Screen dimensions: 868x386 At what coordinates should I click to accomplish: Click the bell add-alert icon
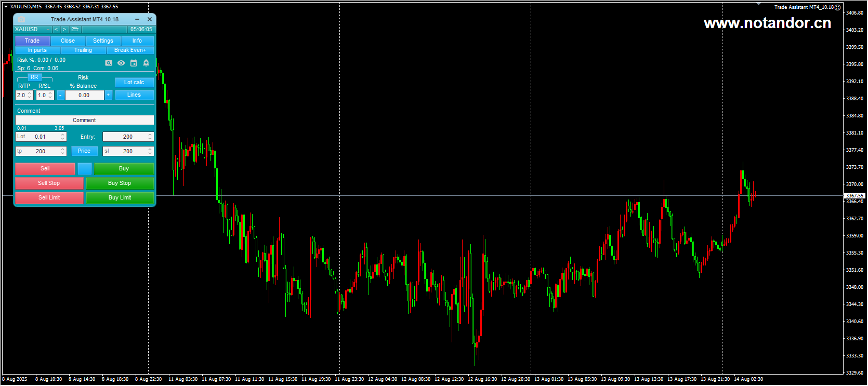point(146,63)
